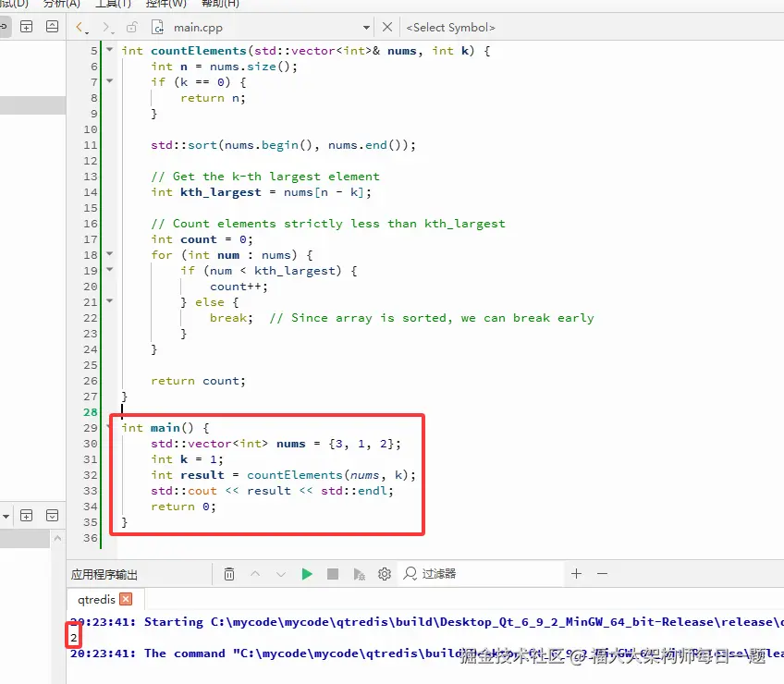This screenshot has height=684, width=784.
Task: Click line number 28 in the gutter
Action: [91, 412]
